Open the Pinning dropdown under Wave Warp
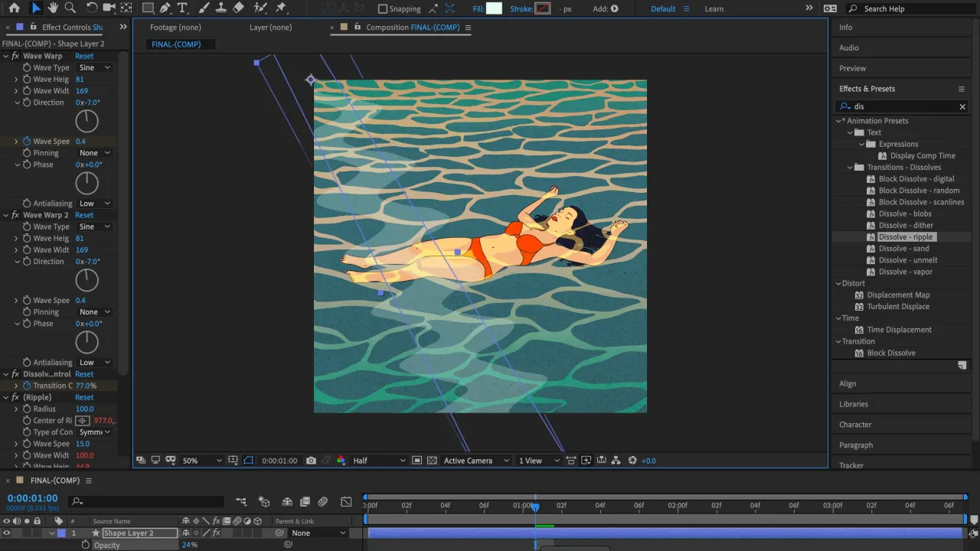The height and width of the screenshot is (551, 980). pyautogui.click(x=95, y=153)
